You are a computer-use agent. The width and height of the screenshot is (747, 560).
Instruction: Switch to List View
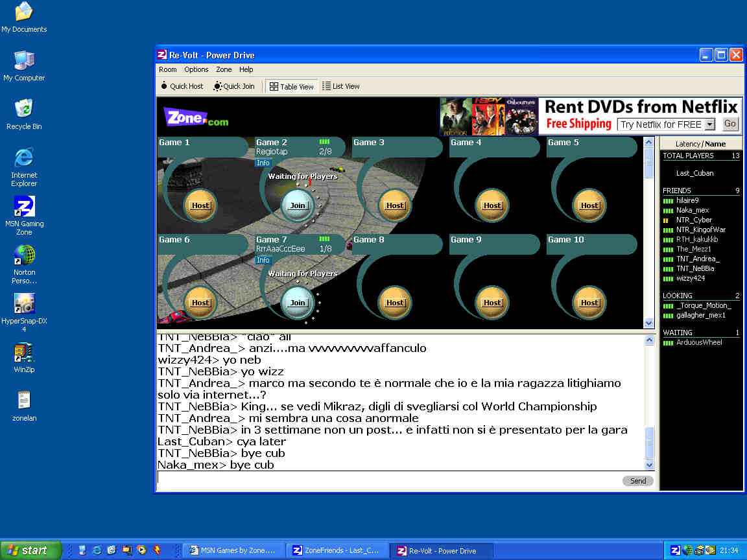pyautogui.click(x=341, y=86)
